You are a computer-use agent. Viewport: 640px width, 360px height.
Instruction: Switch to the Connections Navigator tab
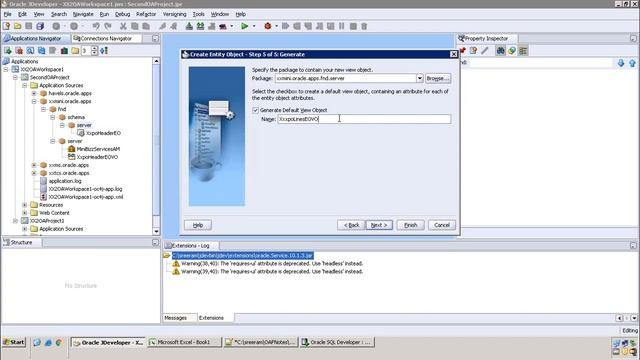click(106, 38)
